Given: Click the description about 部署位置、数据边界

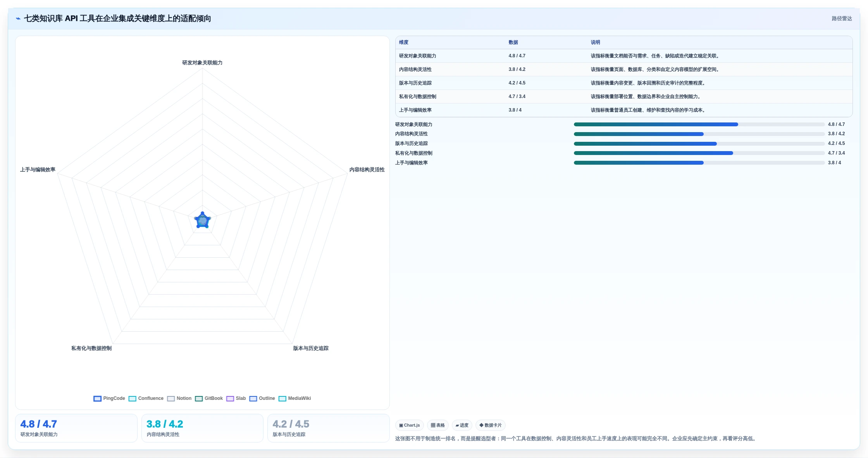Looking at the screenshot, I should coord(646,96).
